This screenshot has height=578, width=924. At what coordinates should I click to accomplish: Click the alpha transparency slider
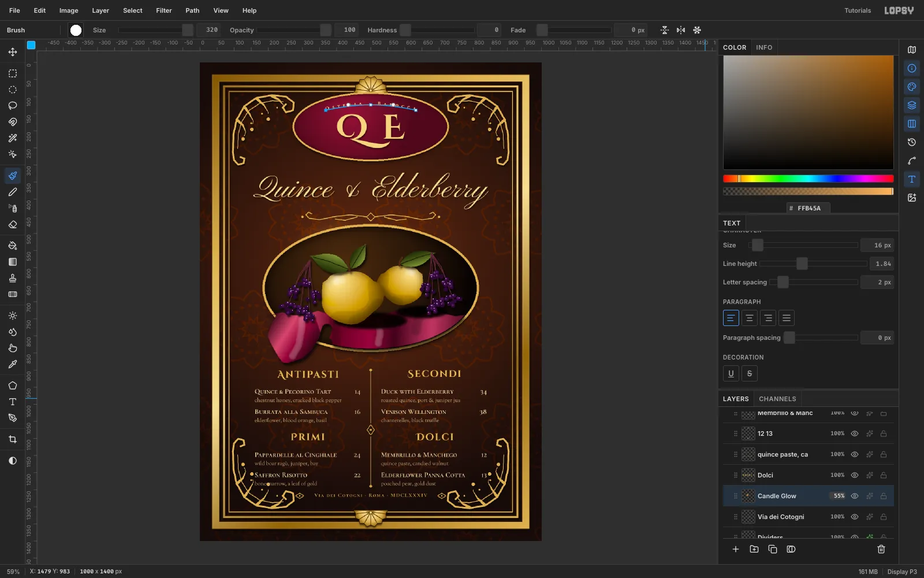(x=808, y=191)
